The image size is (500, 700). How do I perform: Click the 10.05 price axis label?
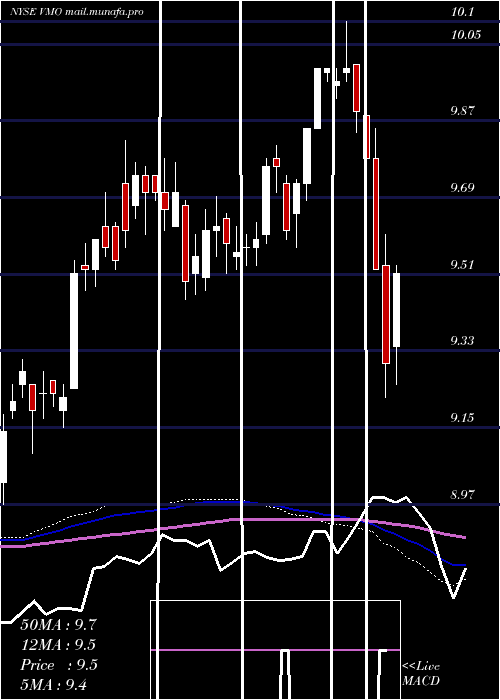point(466,34)
